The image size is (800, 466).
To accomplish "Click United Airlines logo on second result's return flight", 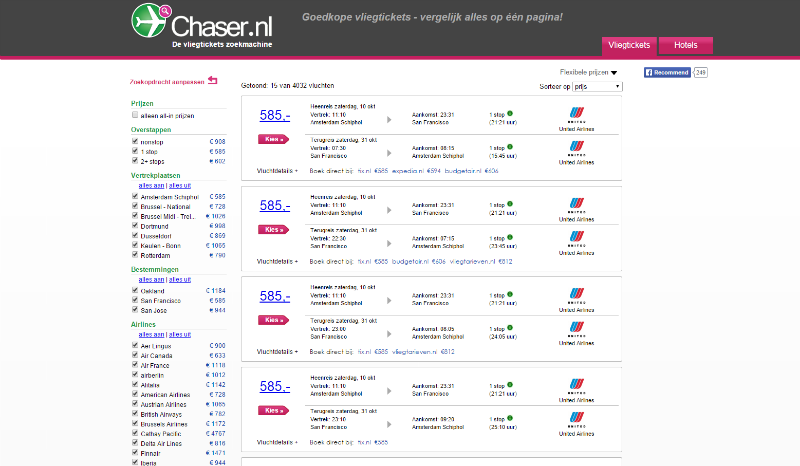I will 576,241.
